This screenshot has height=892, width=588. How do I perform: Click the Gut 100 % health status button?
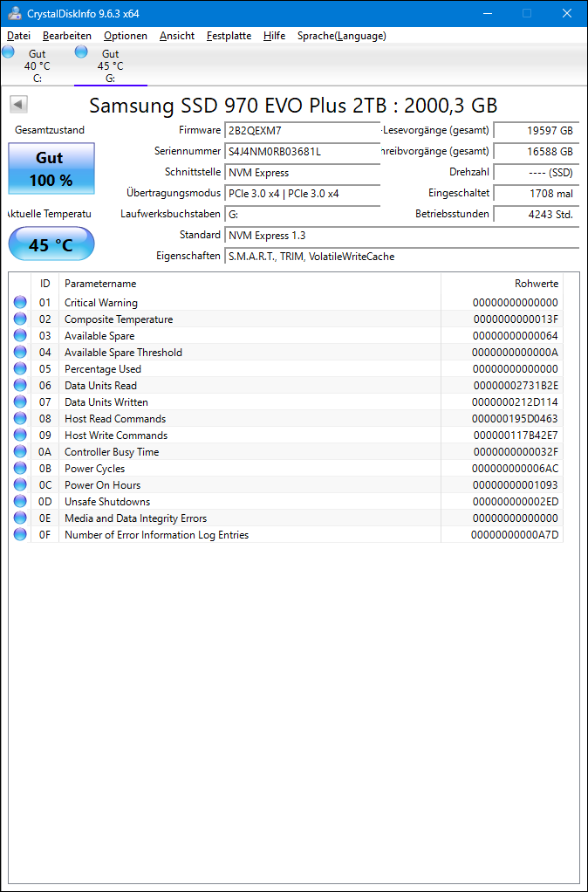(51, 168)
